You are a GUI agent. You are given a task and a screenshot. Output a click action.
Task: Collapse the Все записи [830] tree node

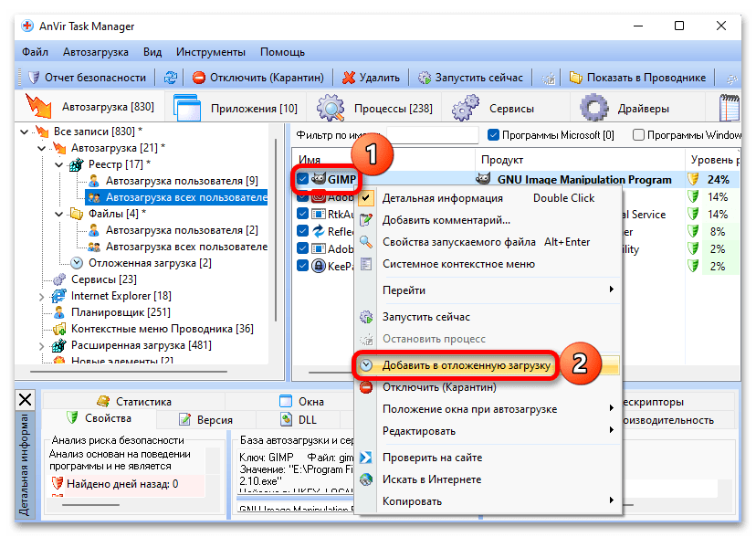pyautogui.click(x=25, y=132)
